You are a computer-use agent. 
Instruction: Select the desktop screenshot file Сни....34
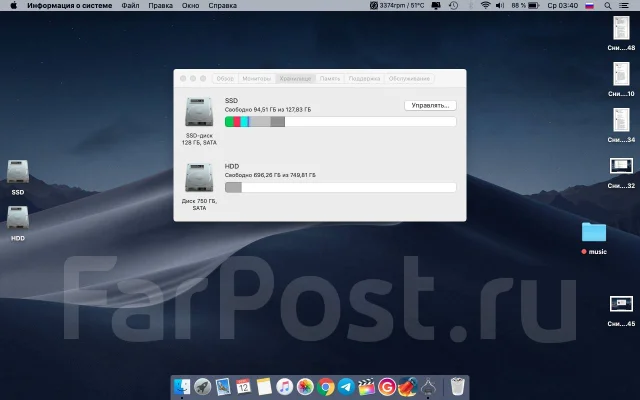621,120
